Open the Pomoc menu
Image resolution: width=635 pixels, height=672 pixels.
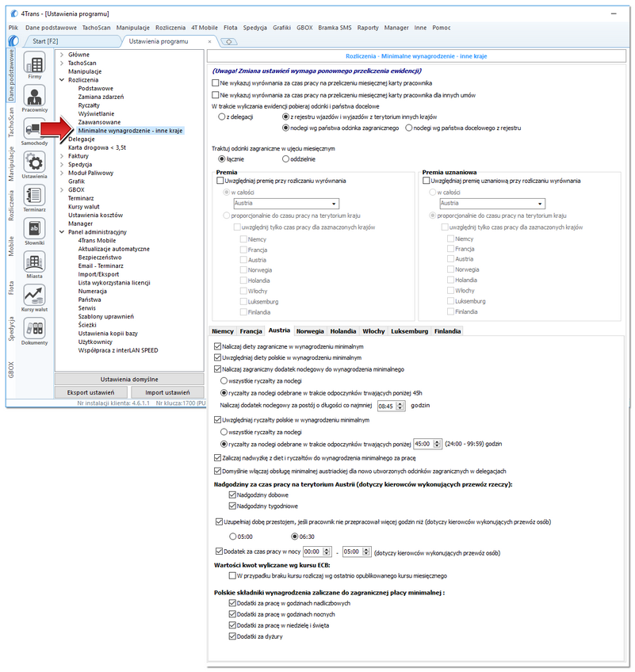442,28
